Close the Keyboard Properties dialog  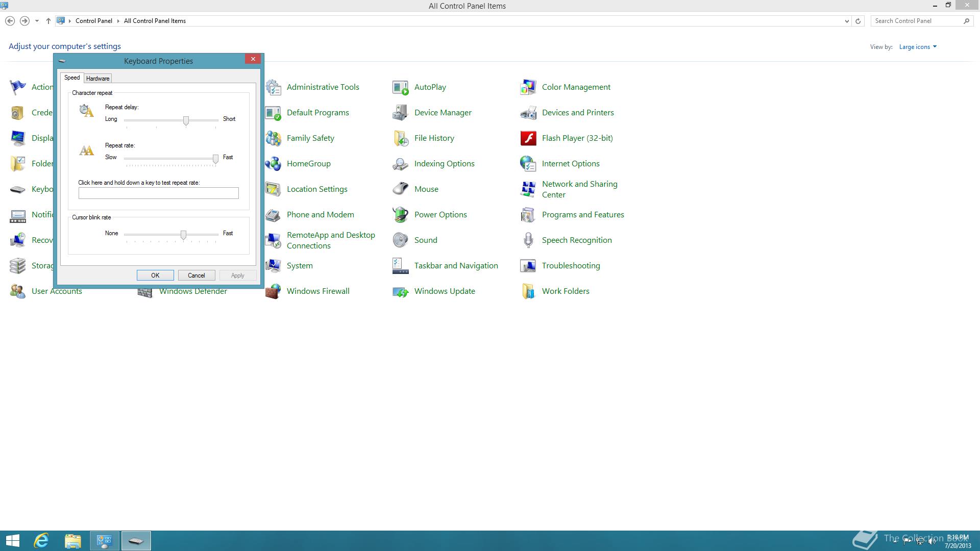(x=253, y=59)
